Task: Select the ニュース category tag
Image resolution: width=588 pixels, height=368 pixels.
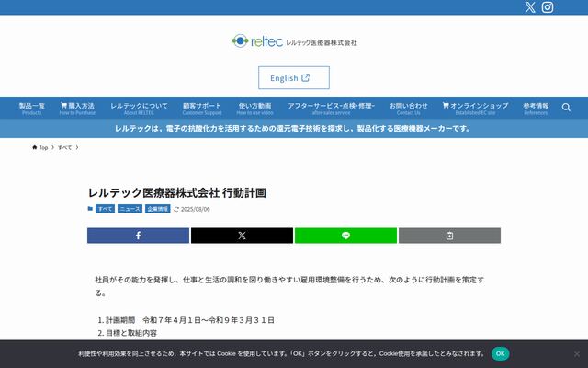Action: (x=130, y=209)
